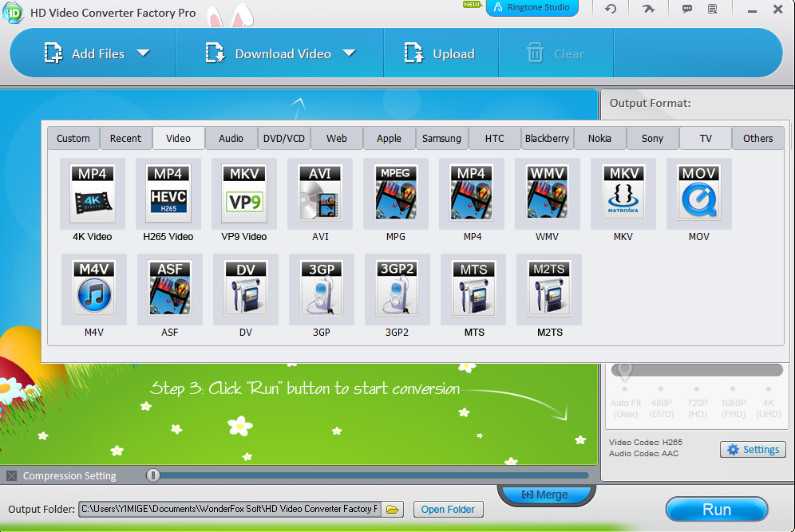
Task: Select the 3GP format icon
Action: 322,290
